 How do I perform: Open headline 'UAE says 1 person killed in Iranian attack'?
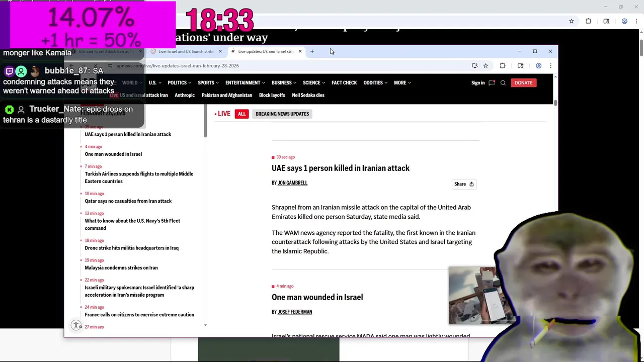point(341,168)
